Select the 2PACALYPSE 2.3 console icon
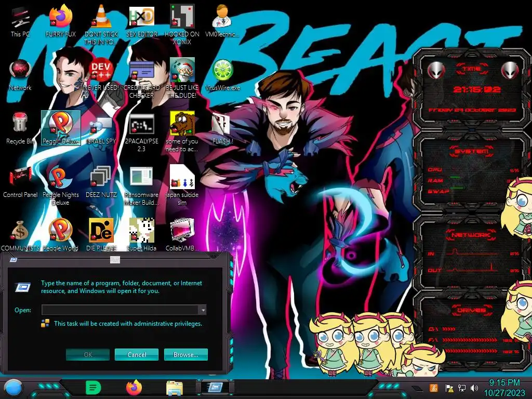The height and width of the screenshot is (399, 532). 142,132
